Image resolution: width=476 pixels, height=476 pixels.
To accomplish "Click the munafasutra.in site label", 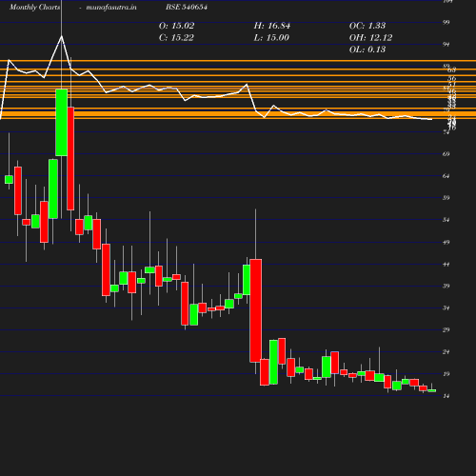I will [111, 7].
